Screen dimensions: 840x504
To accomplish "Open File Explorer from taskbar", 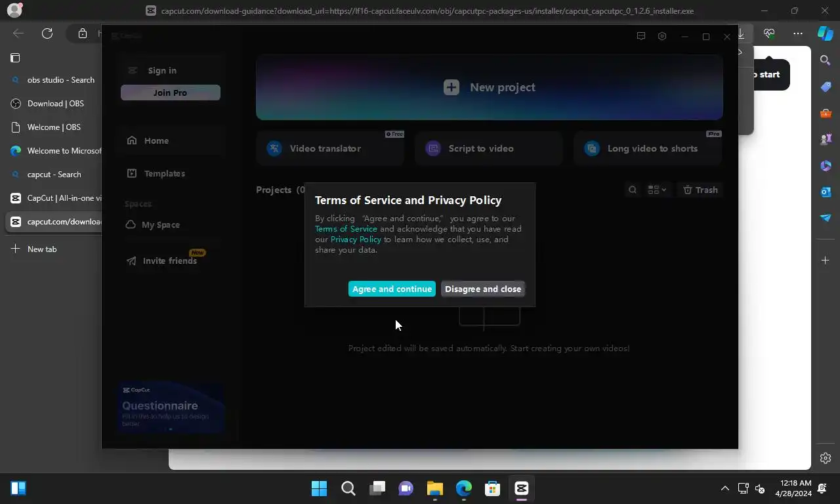I will tap(435, 488).
